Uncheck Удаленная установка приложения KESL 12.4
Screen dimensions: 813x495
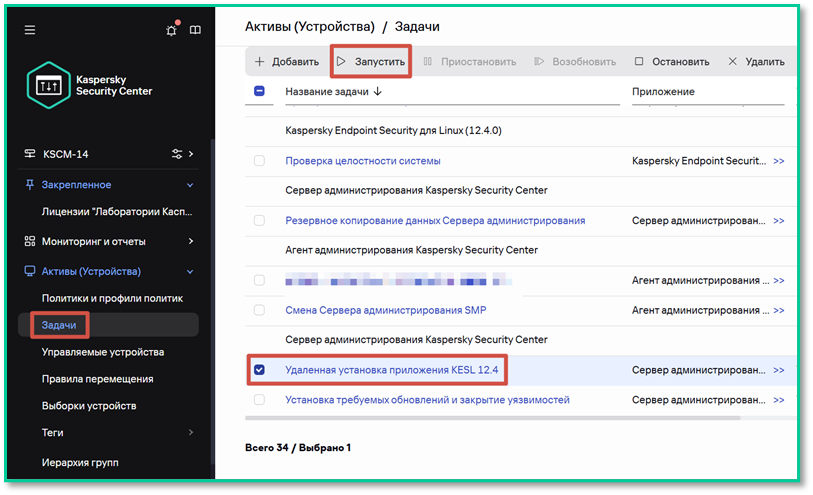coord(259,370)
